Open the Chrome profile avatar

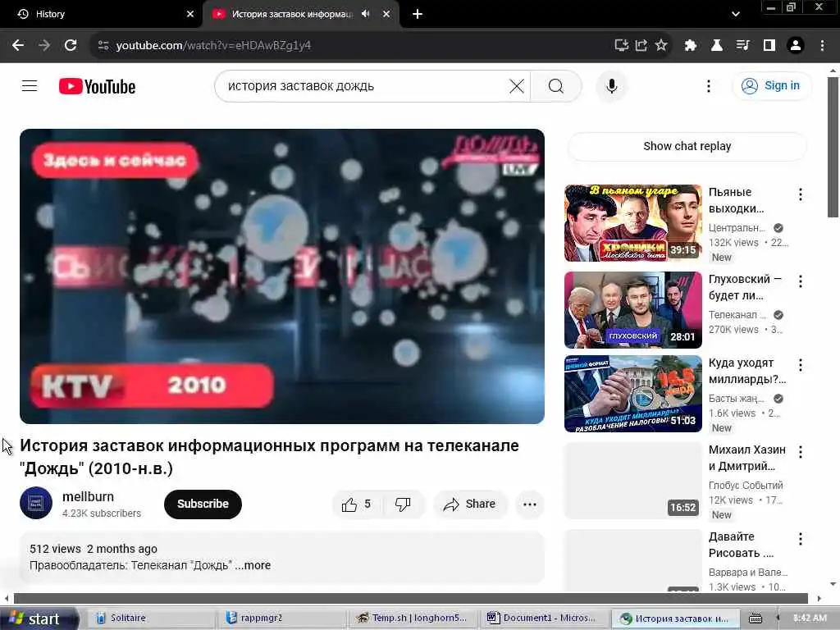pyautogui.click(x=796, y=46)
